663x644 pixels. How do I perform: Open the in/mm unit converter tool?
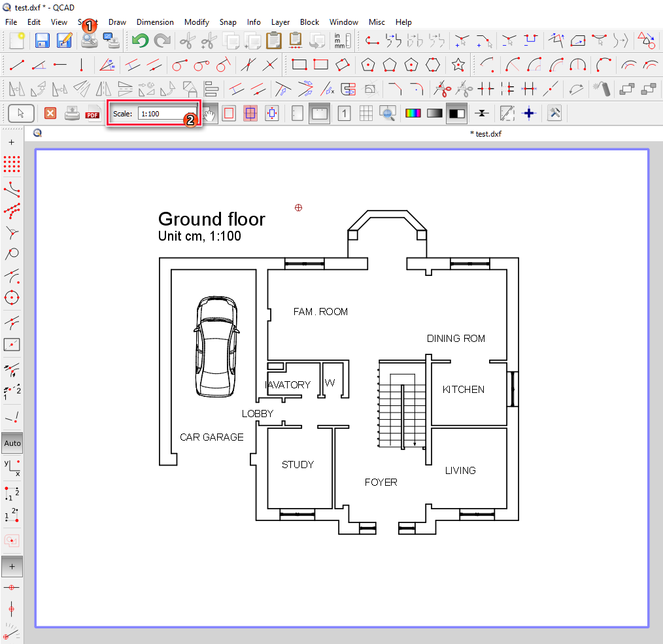click(343, 41)
